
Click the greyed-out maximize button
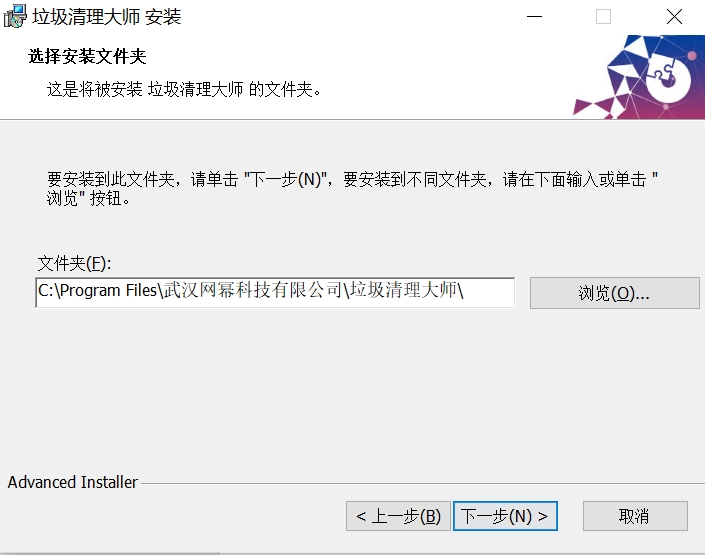[603, 17]
